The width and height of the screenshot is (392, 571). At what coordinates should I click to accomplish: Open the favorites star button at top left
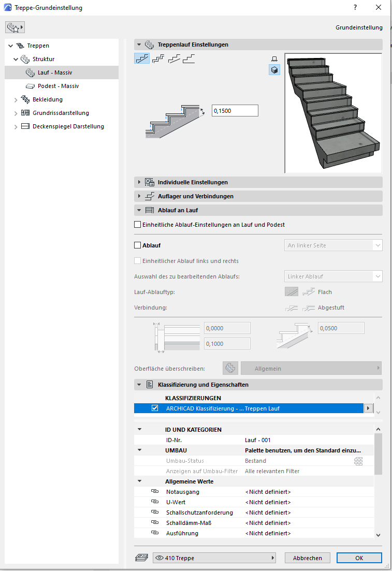pyautogui.click(x=14, y=27)
